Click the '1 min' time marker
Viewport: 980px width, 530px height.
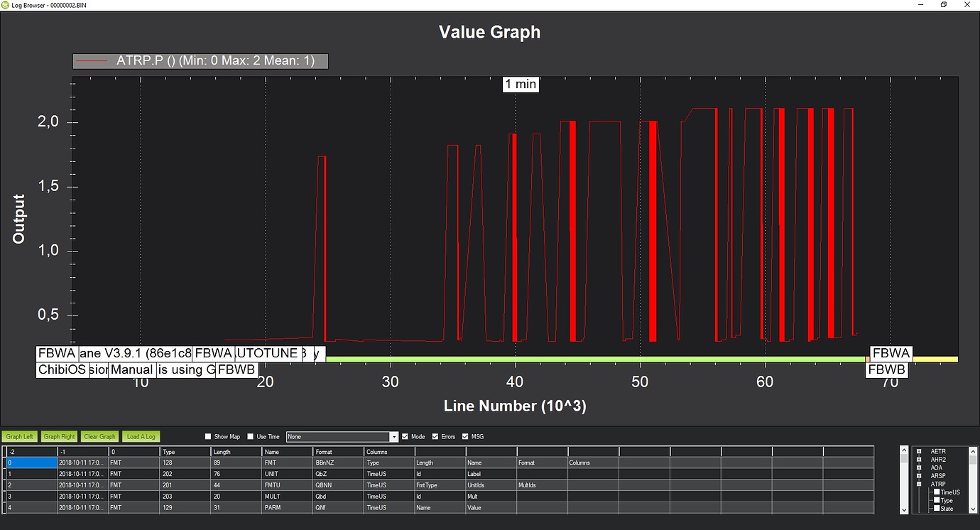click(x=521, y=84)
